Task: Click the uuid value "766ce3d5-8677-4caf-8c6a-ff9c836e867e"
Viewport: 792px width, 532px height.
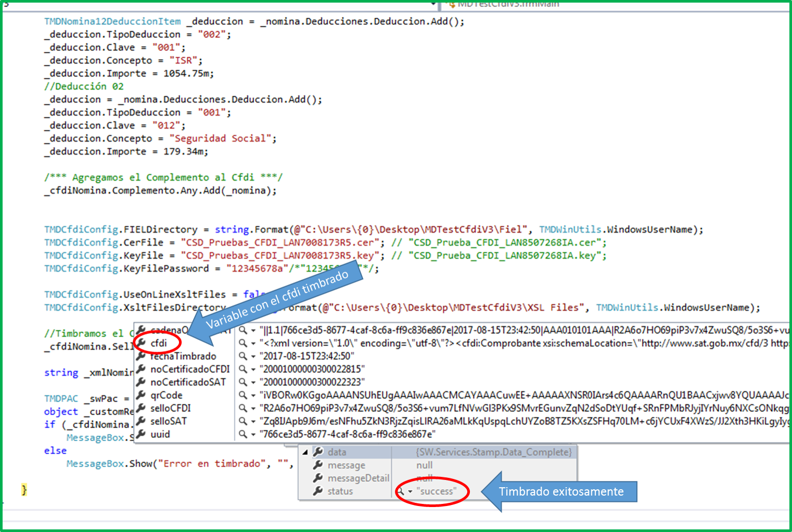Action: [348, 434]
